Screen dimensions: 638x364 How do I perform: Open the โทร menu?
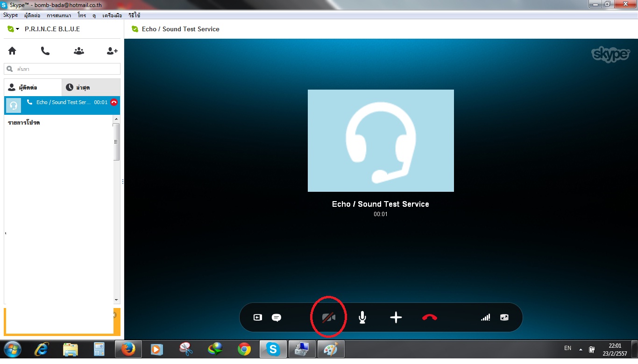point(82,15)
